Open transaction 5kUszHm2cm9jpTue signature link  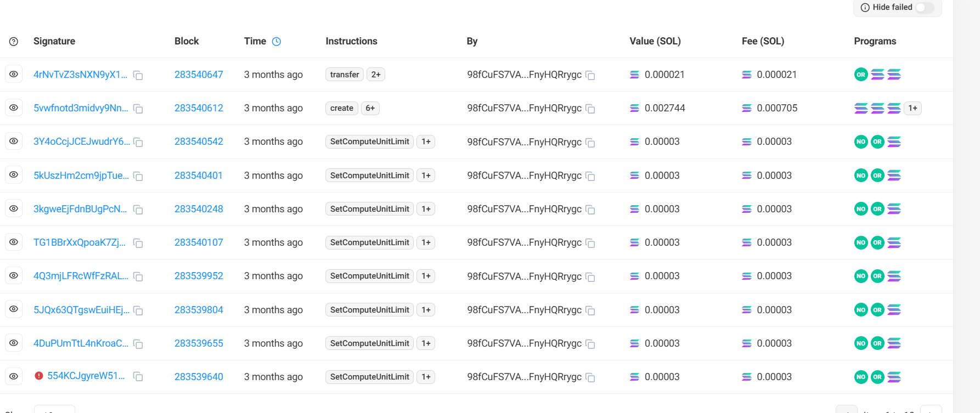(x=81, y=176)
